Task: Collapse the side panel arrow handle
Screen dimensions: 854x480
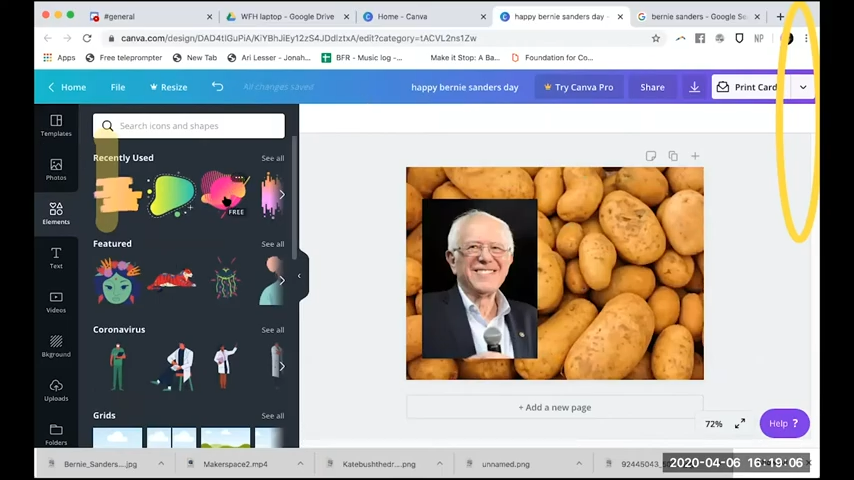Action: [299, 276]
